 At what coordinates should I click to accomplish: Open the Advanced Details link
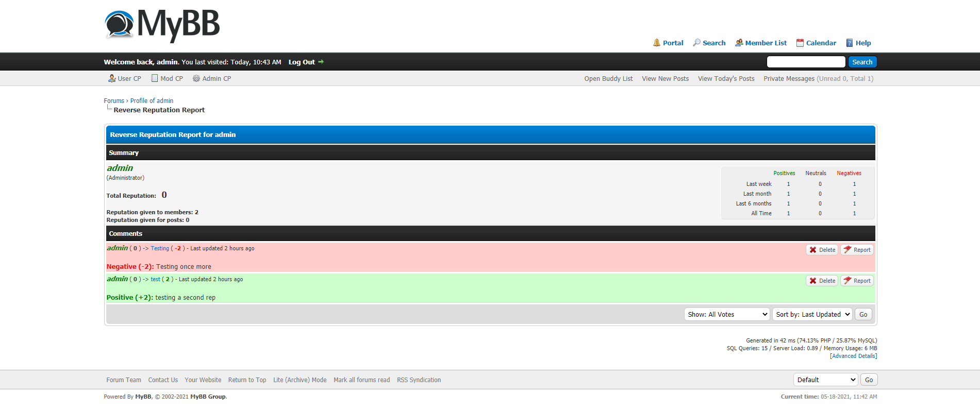click(x=853, y=356)
